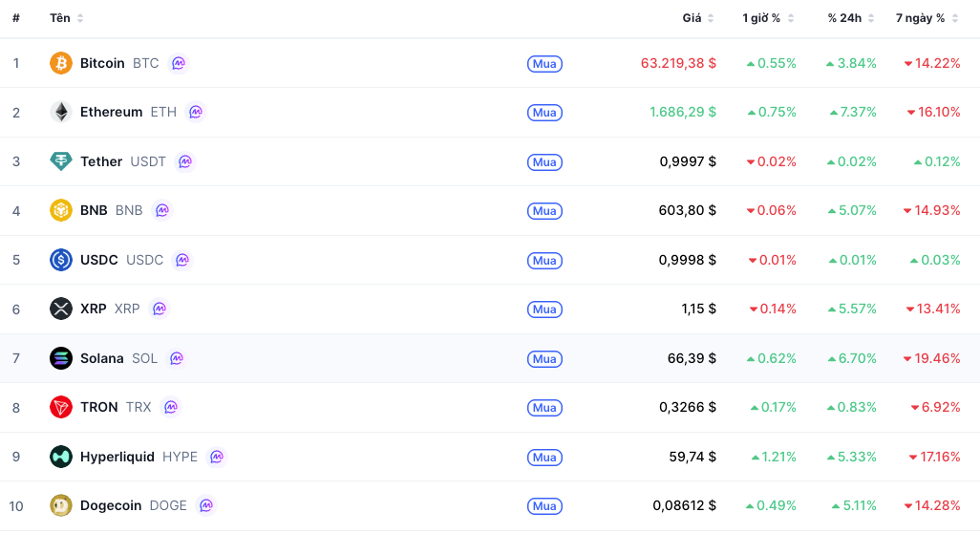The image size is (980, 534).
Task: Open the community chat icon beside USDT
Action: pyautogui.click(x=185, y=161)
